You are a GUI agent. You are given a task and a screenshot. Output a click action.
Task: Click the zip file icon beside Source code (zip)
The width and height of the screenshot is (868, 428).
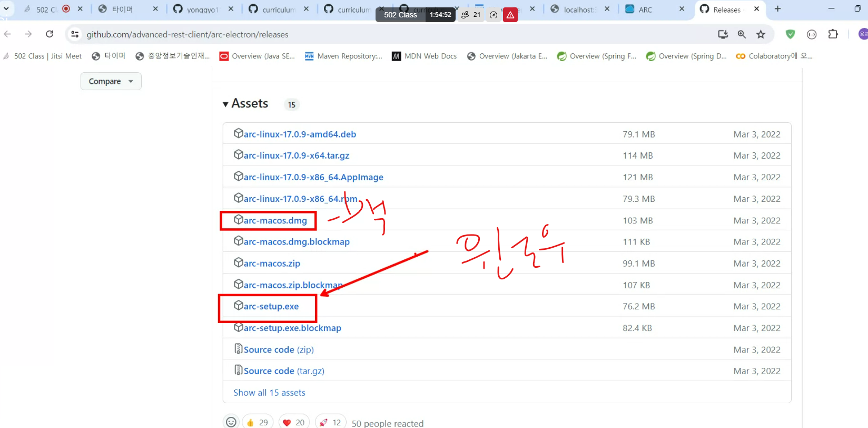point(238,349)
